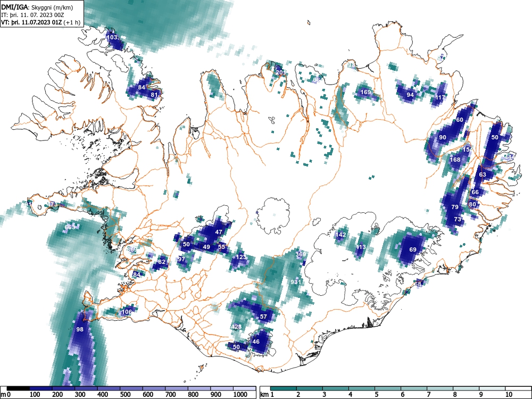Click the '931' visibility label
This screenshot has height=399, width=532.
tap(296, 281)
